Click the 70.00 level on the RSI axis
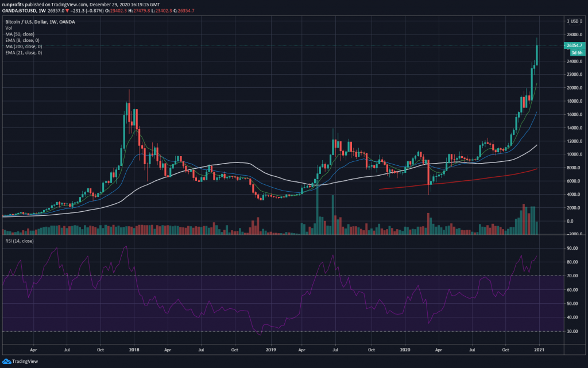This screenshot has height=368, width=588. pyautogui.click(x=571, y=276)
